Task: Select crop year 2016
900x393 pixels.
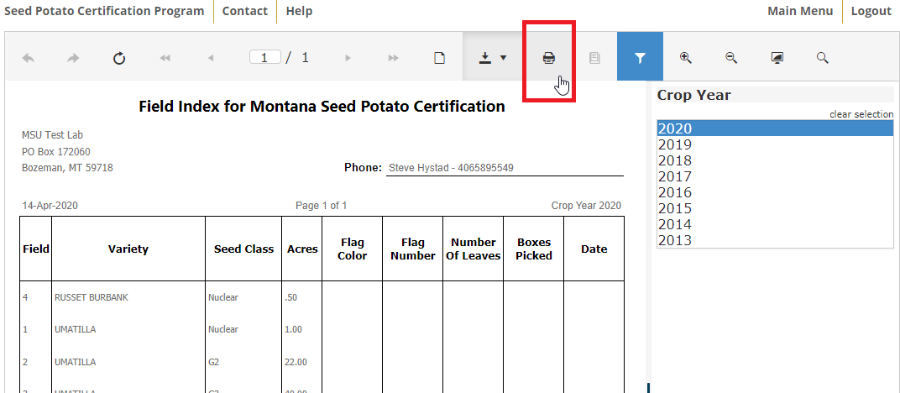Action: tap(775, 193)
